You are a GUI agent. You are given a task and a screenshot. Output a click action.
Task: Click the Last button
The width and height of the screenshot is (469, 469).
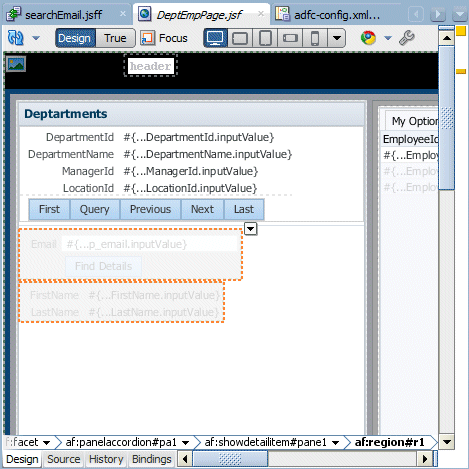[244, 209]
